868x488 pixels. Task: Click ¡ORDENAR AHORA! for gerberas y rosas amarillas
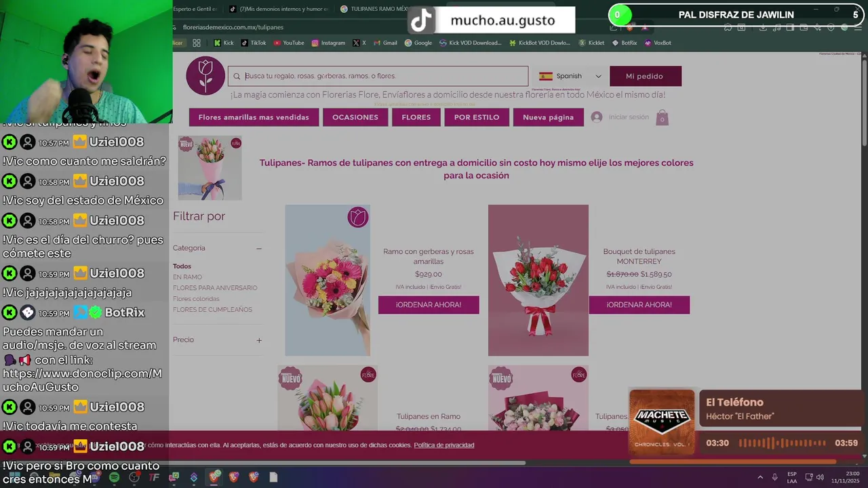(429, 305)
